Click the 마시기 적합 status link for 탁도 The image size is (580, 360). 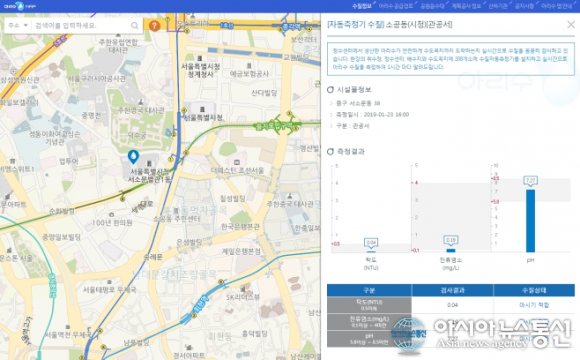click(x=534, y=305)
